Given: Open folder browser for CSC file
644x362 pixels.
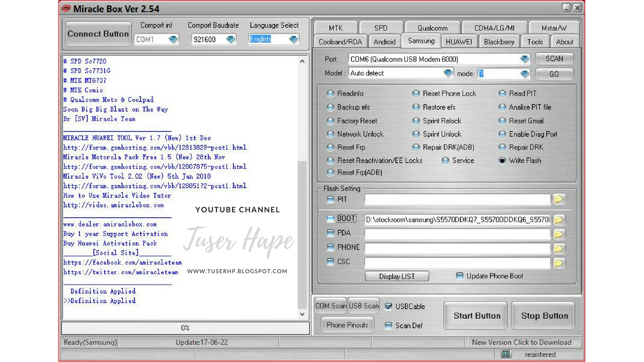Looking at the screenshot, I should (x=558, y=262).
